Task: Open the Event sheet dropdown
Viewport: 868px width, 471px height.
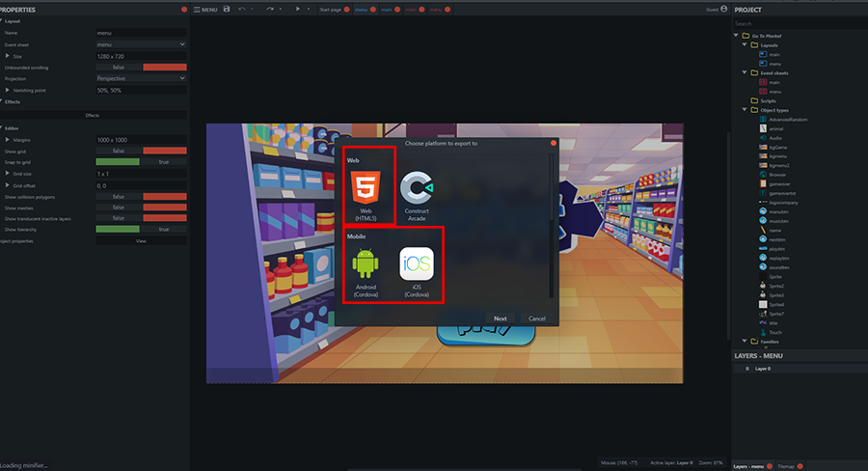Action: coord(141,44)
